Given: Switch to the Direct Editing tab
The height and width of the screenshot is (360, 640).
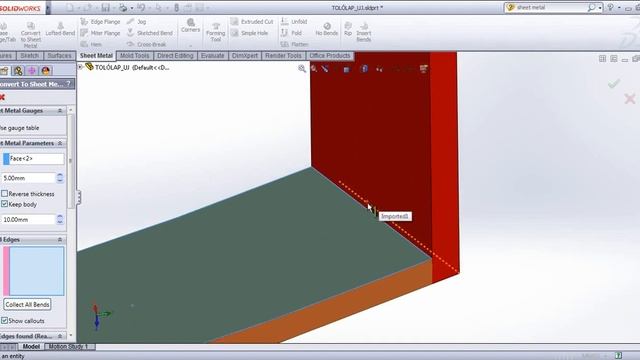Looking at the screenshot, I should click(175, 56).
